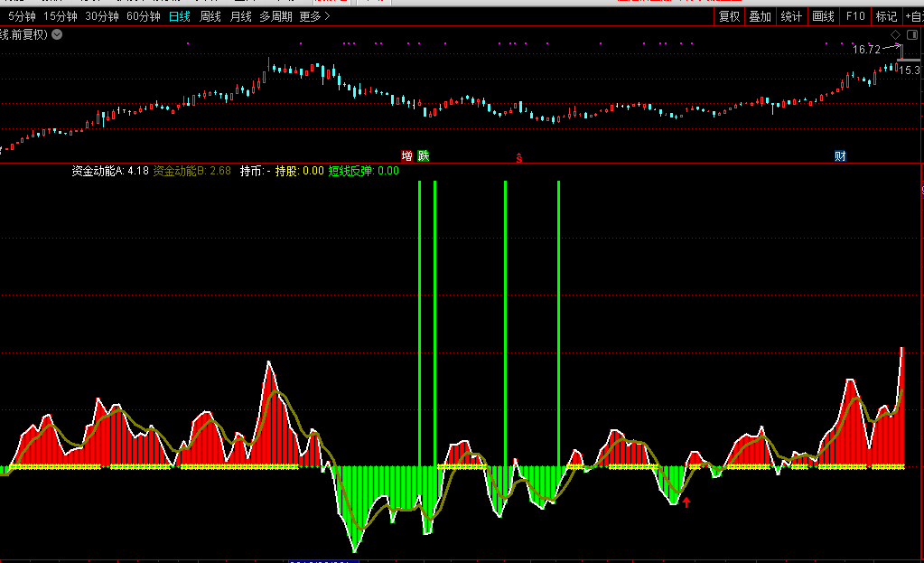The height and width of the screenshot is (563, 924).
Task: Toggle the side panel square icon
Action: (910, 34)
